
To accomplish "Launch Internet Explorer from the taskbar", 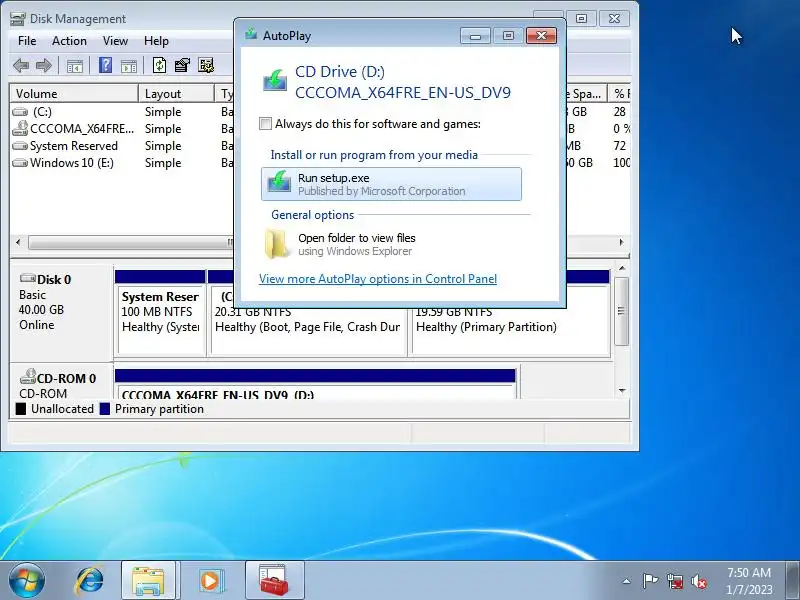I will (x=89, y=580).
